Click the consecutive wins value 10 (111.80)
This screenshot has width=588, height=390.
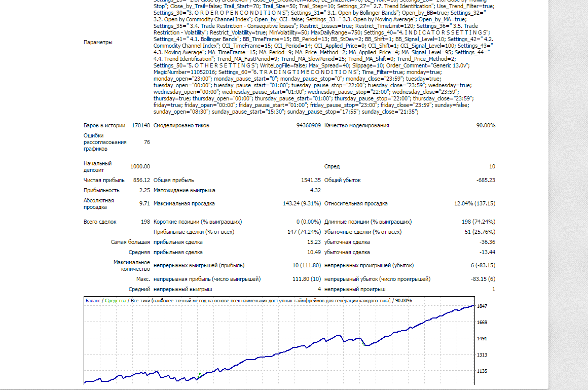(x=307, y=265)
